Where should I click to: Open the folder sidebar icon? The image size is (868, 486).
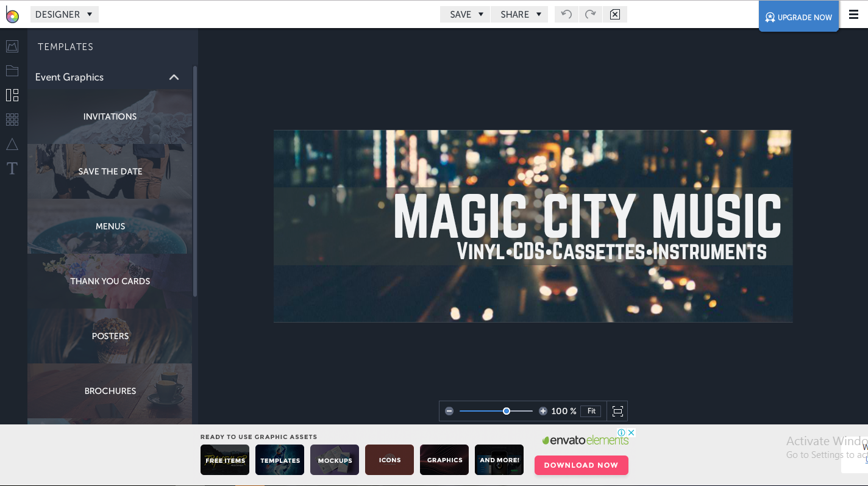pos(12,71)
